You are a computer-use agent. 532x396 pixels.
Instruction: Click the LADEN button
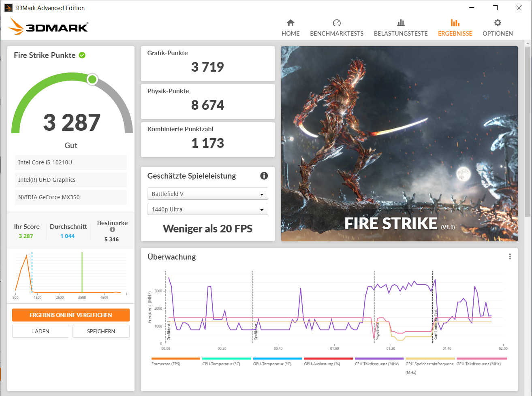[x=41, y=331]
